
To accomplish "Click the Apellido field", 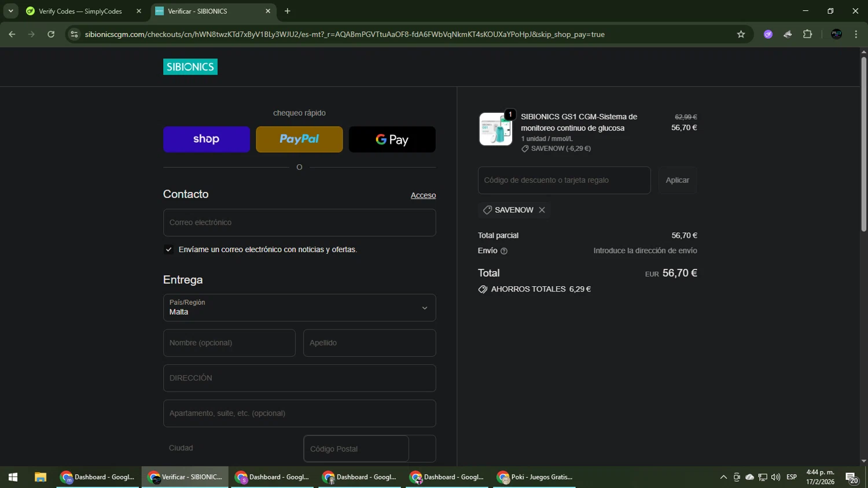I will (x=370, y=343).
